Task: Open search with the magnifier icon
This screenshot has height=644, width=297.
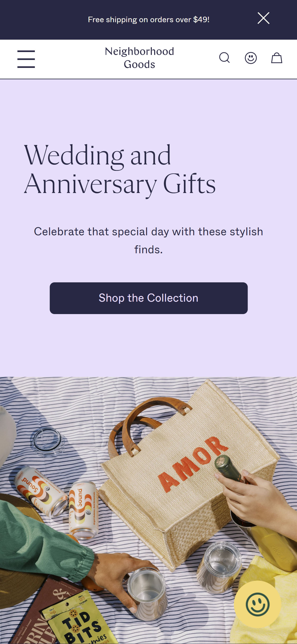Action: tap(224, 58)
